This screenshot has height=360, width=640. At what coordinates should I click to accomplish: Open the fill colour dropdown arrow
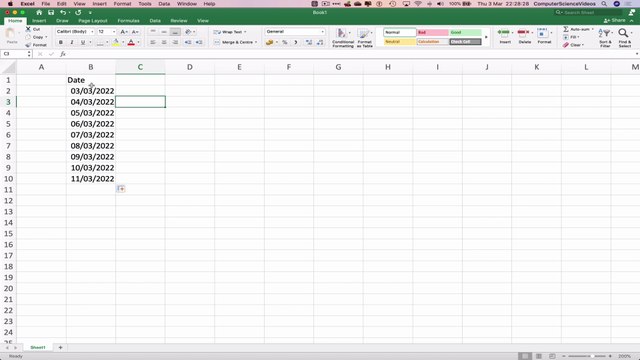123,42
